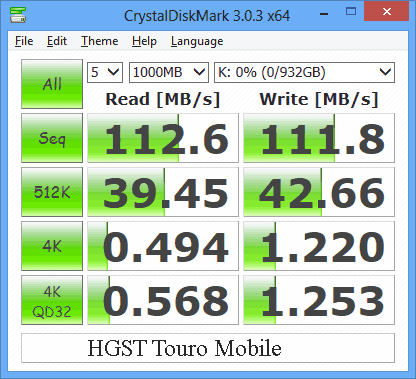The width and height of the screenshot is (416, 379).
Task: Start the 512K test
Action: coord(52,192)
